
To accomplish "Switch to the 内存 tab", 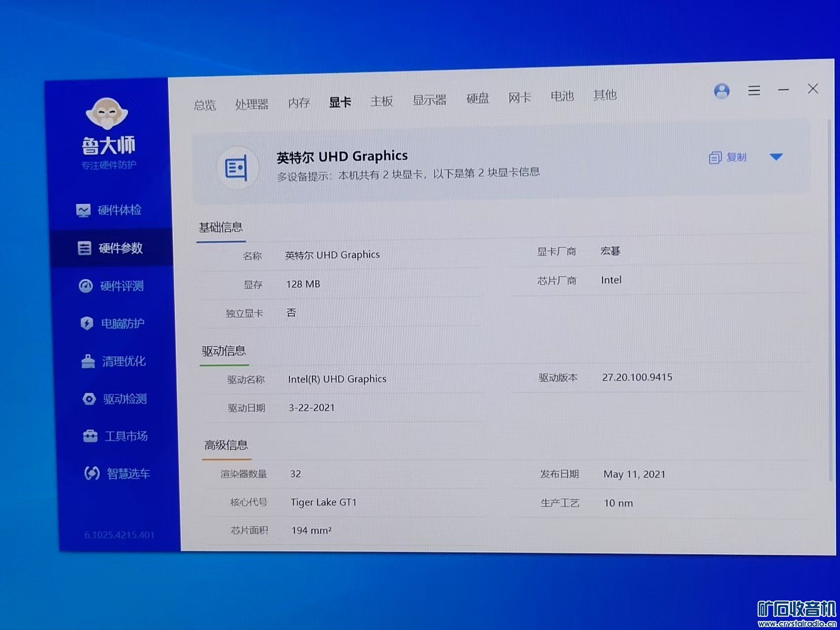I will (299, 102).
